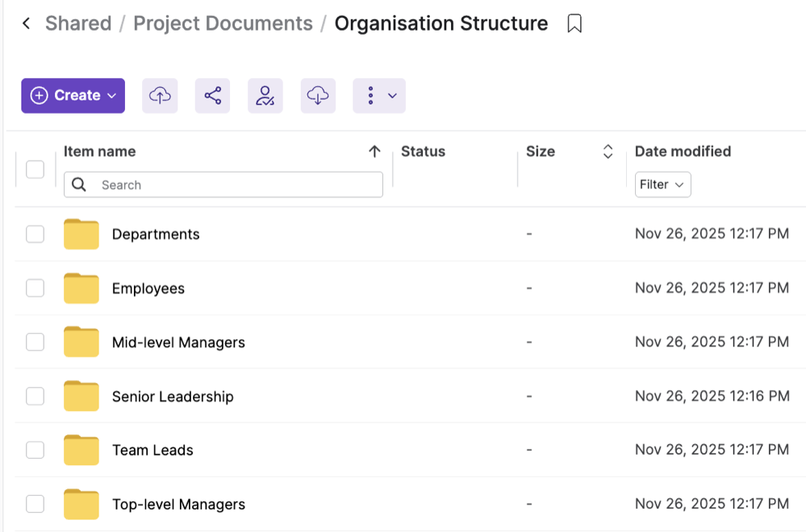Check the box for Employees folder
This screenshot has width=806, height=532.
click(35, 288)
